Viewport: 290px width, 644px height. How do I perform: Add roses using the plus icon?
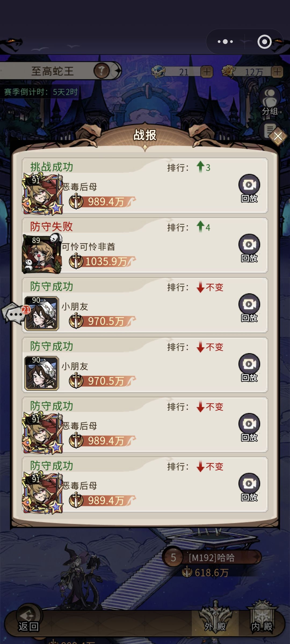277,72
